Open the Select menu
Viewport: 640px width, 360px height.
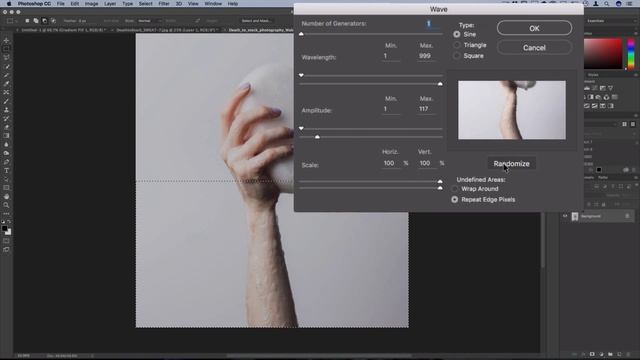pyautogui.click(x=145, y=4)
